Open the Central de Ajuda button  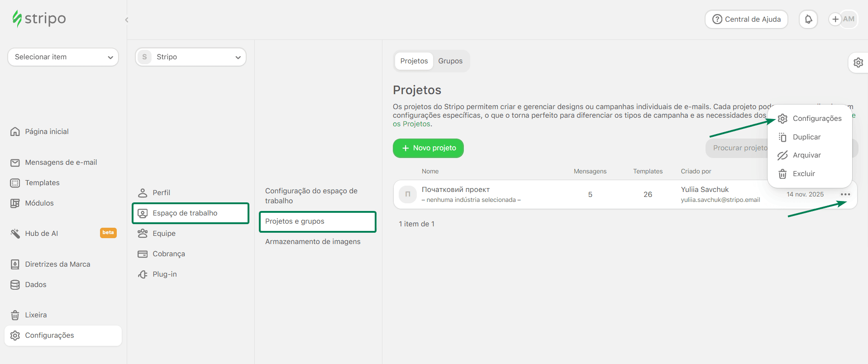click(x=746, y=19)
